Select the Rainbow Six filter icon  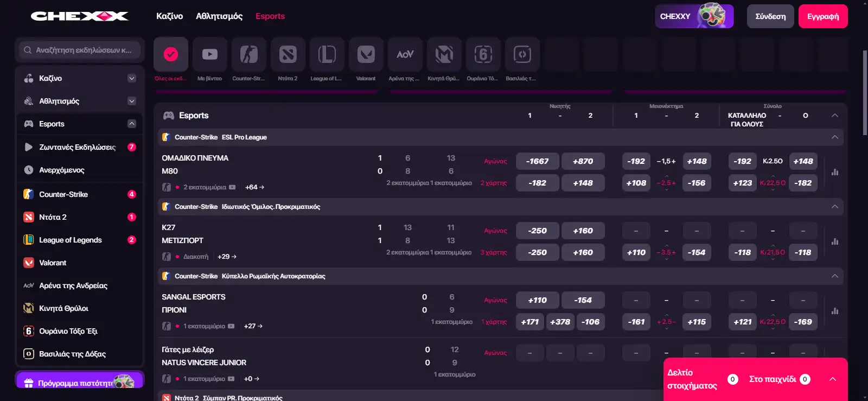click(483, 54)
